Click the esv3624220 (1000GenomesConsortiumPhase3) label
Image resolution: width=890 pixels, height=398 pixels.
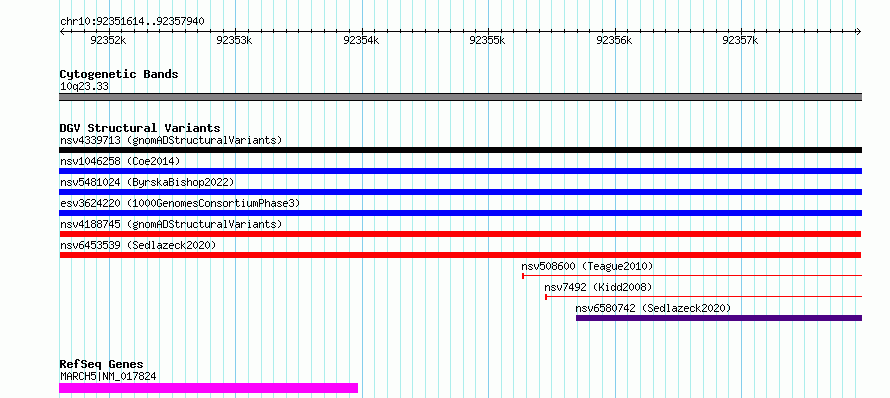[180, 203]
